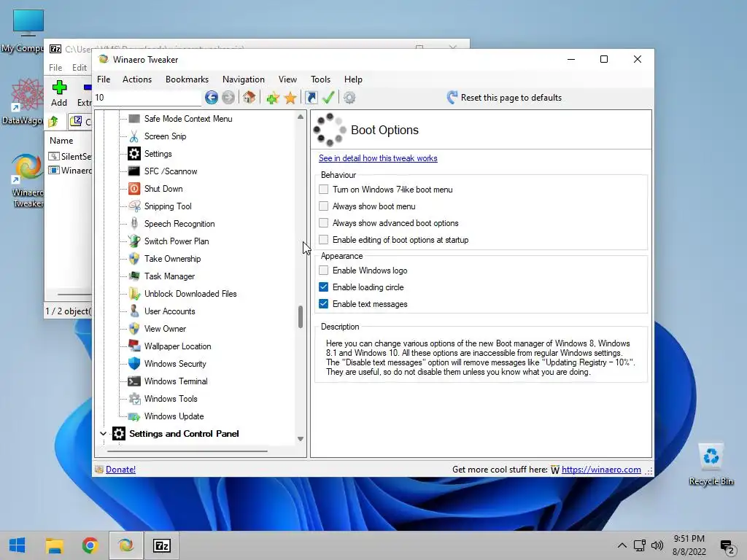Select Windows Tools in the tree
747x560 pixels.
[171, 399]
